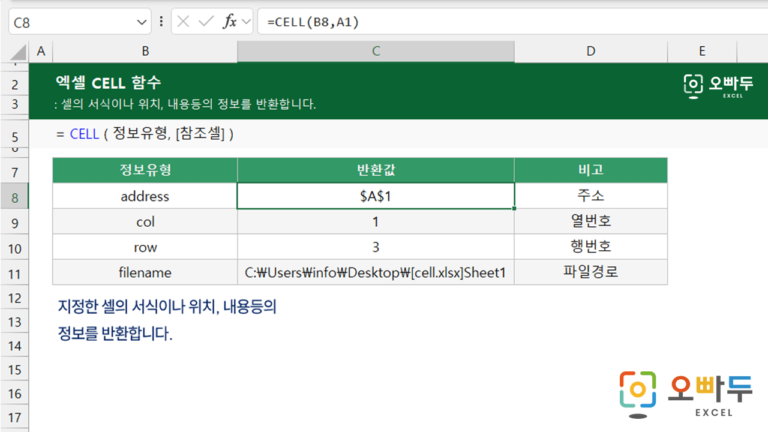This screenshot has width=768, height=432.
Task: Click the formula bar three-dot handle
Action: tap(161, 22)
